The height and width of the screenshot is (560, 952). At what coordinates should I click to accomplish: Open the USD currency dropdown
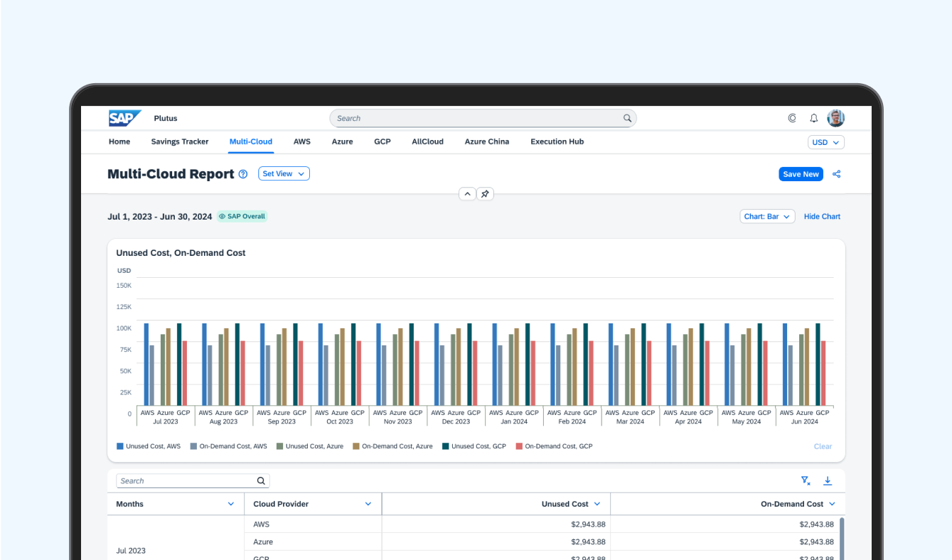pos(826,142)
